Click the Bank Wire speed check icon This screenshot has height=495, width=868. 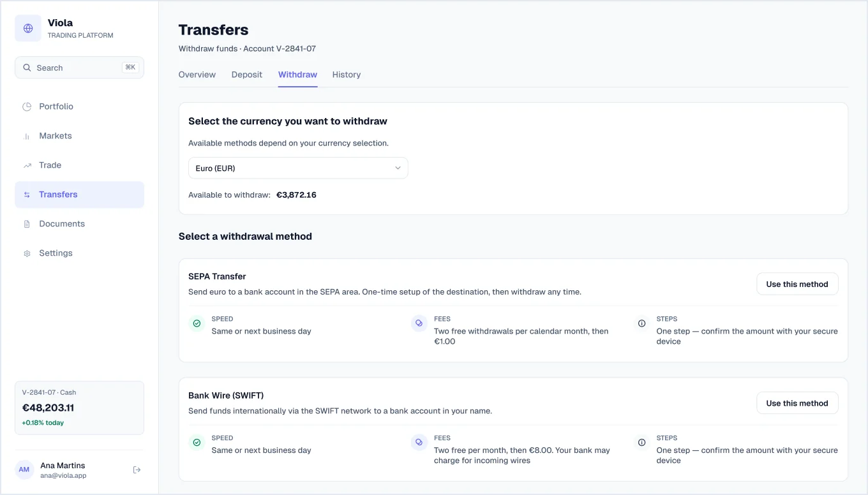pyautogui.click(x=197, y=443)
